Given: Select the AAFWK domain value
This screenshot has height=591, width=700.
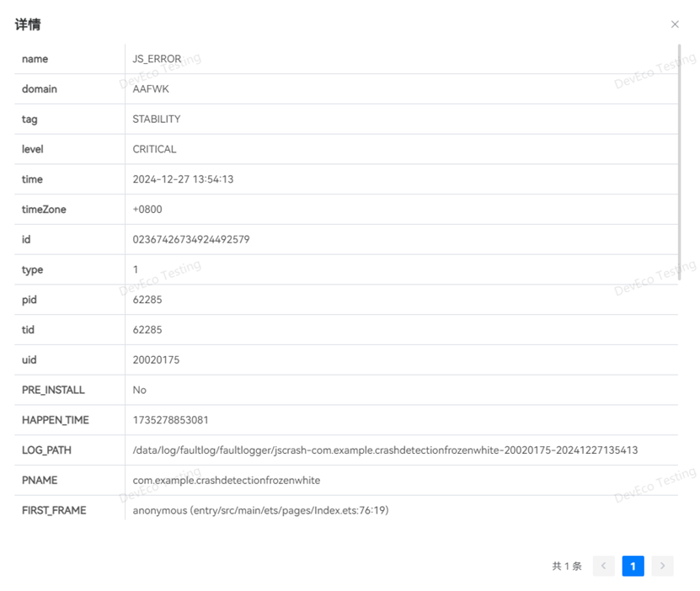Looking at the screenshot, I should click(151, 89).
